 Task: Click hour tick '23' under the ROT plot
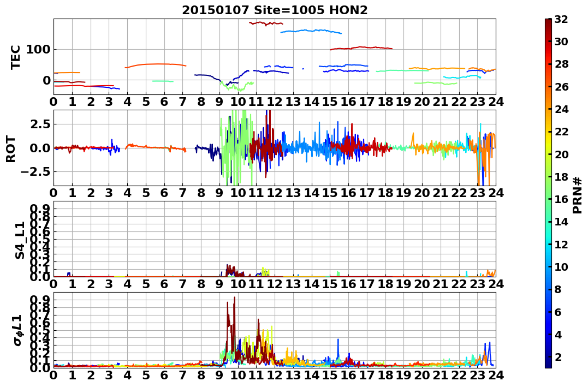pos(477,193)
